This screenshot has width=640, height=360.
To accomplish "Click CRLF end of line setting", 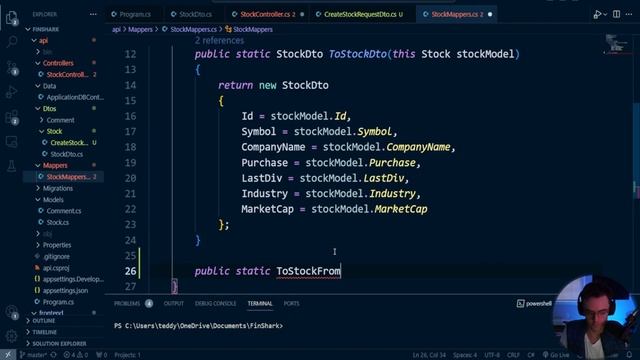I will 513,355.
